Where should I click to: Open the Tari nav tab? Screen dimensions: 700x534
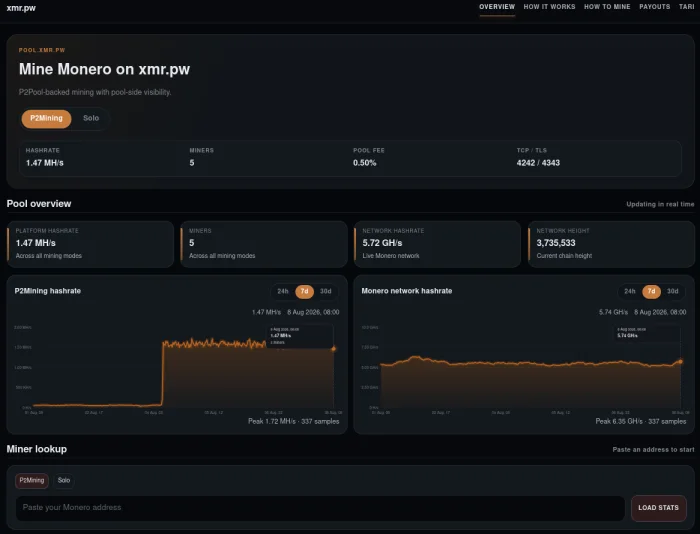coord(687,7)
